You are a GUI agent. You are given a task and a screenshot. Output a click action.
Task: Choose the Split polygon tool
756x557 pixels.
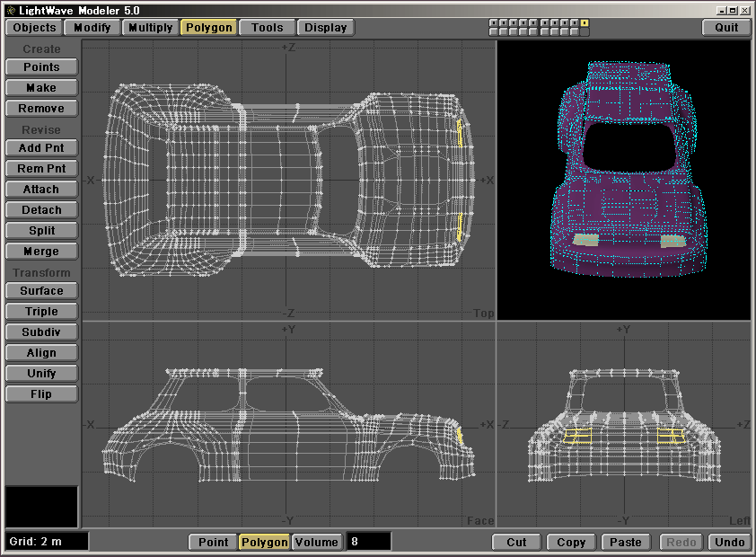click(41, 231)
